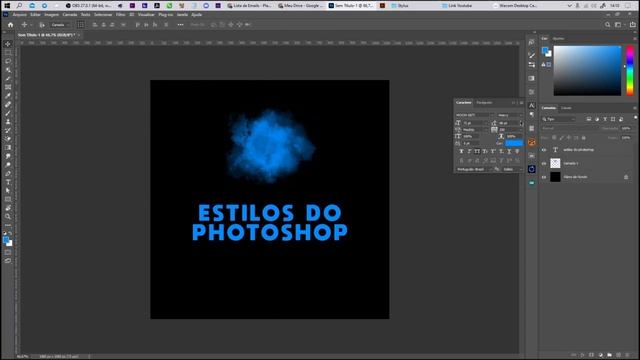640x360 pixels.
Task: Select the Brush tool
Action: tap(8, 113)
